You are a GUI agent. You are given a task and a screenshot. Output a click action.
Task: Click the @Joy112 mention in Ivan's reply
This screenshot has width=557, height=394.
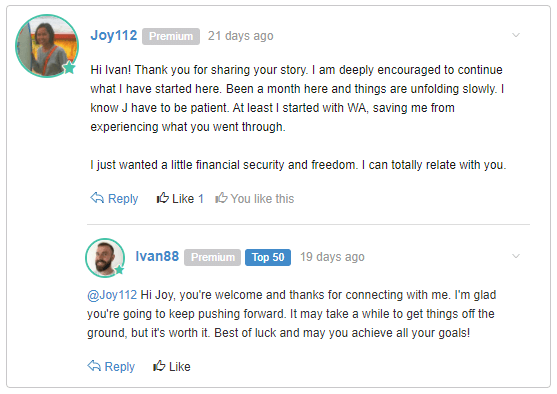[112, 295]
